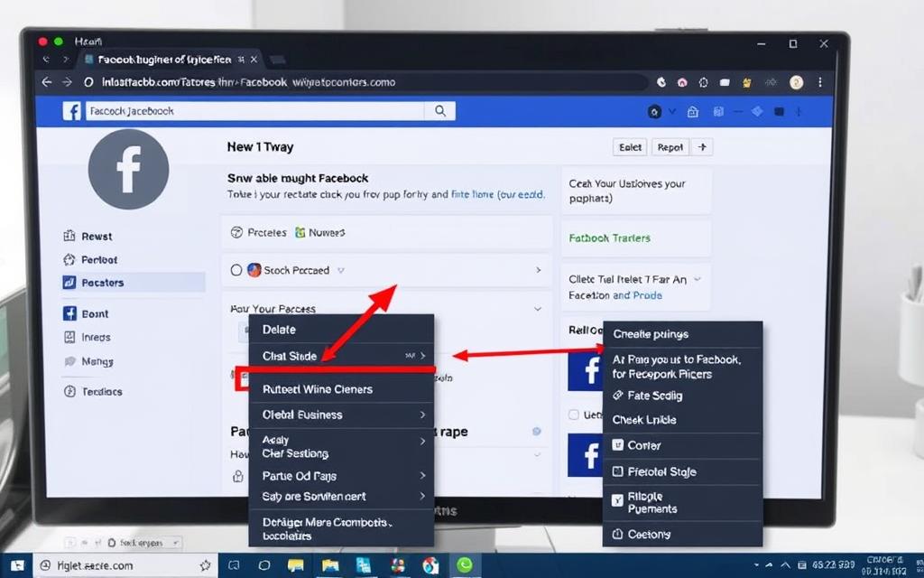Screen dimensions: 924x578
Task: Open the Cletal Eusiness submenu
Action: tap(341, 415)
